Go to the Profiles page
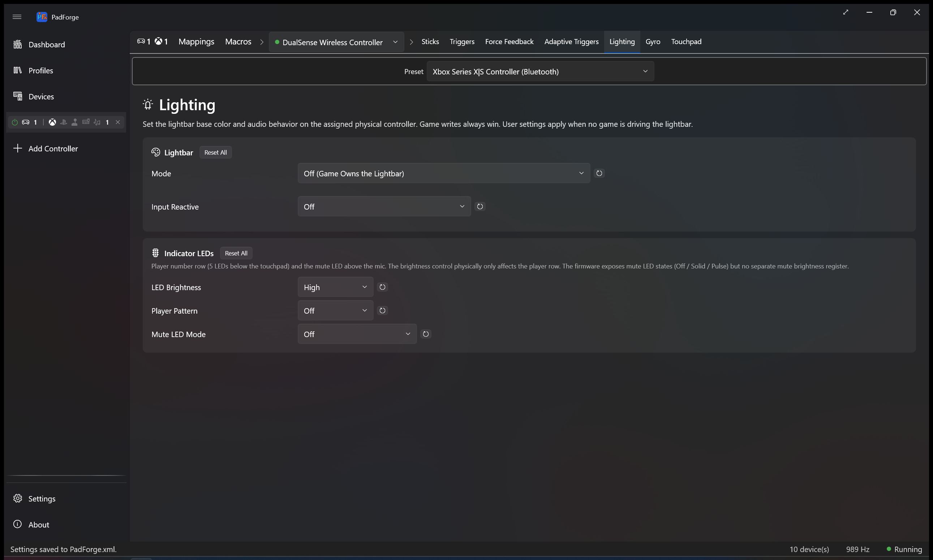This screenshot has width=933, height=560. pos(66,70)
